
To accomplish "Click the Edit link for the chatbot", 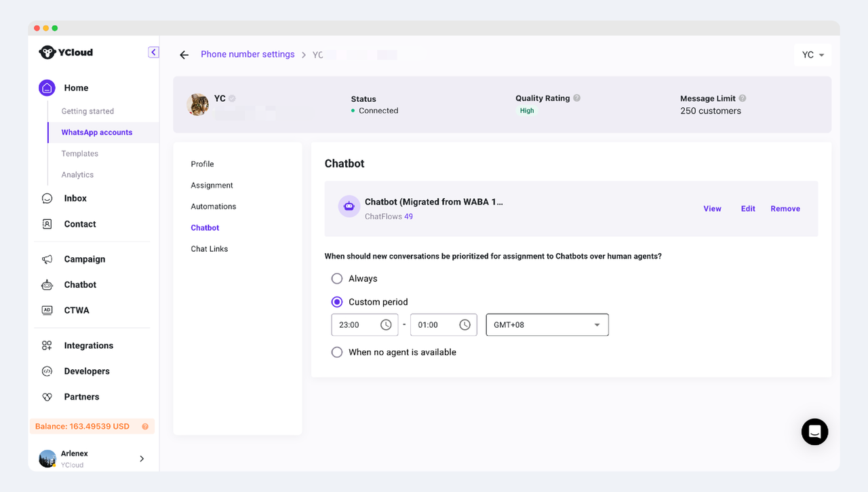I will [x=748, y=209].
